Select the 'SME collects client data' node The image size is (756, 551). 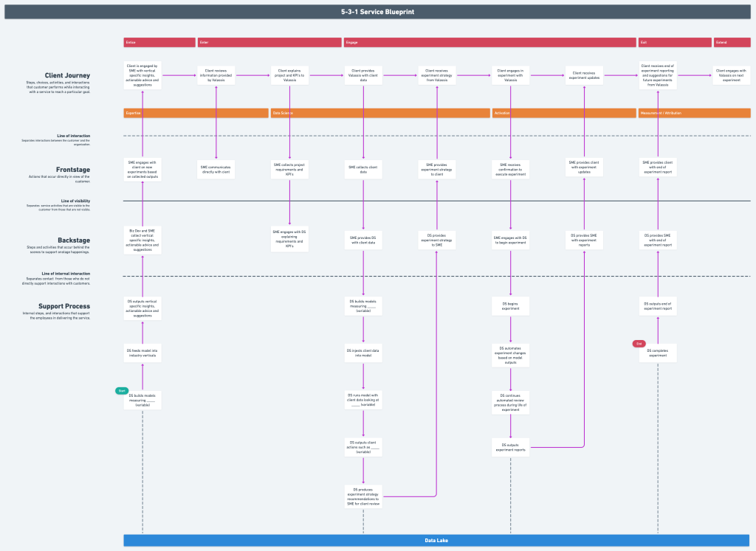362,168
